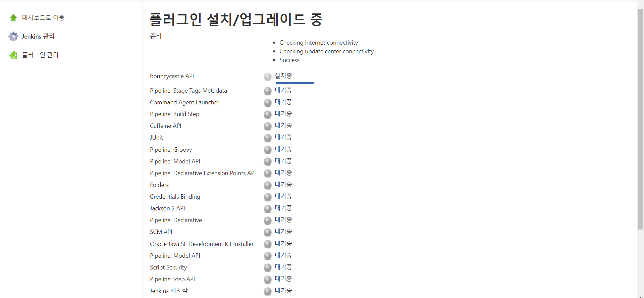Click status ball for Oracle Java SE Development Kit Installer

pos(268,244)
